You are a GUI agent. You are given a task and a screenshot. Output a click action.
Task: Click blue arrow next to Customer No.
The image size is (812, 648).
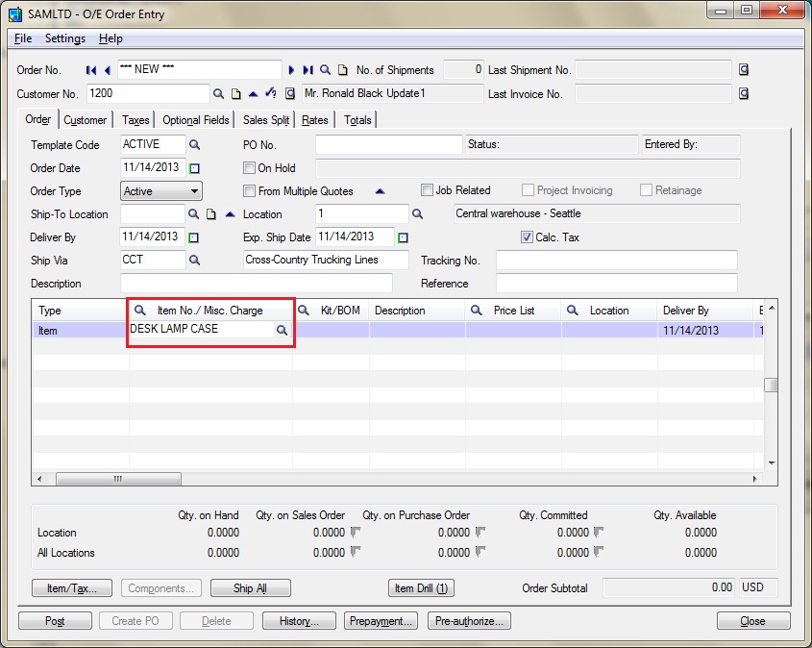pos(253,94)
